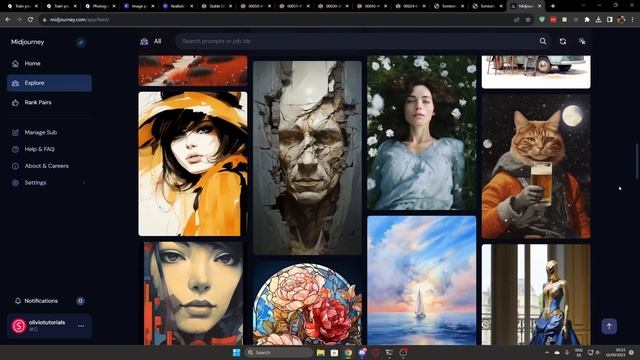Open the cat holding beer image
Viewport: 640px width, 360px height.
536,166
